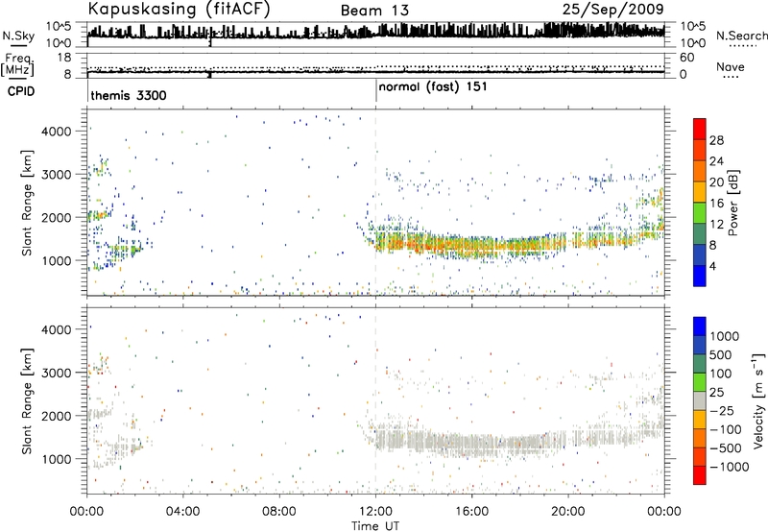This screenshot has height=532, width=768.
Task: Click the blue bottom of the power colorbar
Action: click(x=700, y=276)
